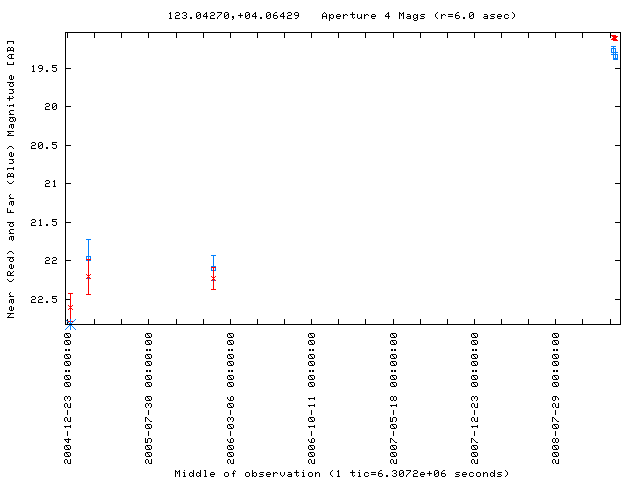
Task: Click the x-axis date 2008-07-29 00:00:00
Action: point(556,398)
